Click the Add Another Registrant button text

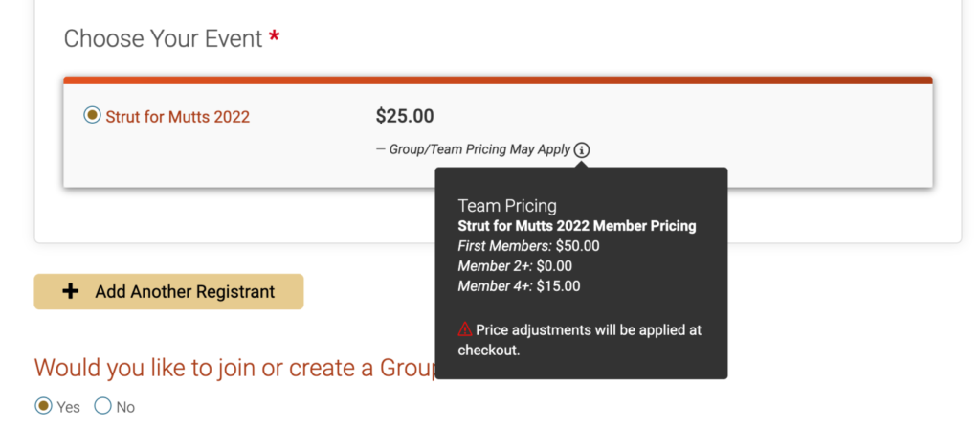(x=185, y=292)
